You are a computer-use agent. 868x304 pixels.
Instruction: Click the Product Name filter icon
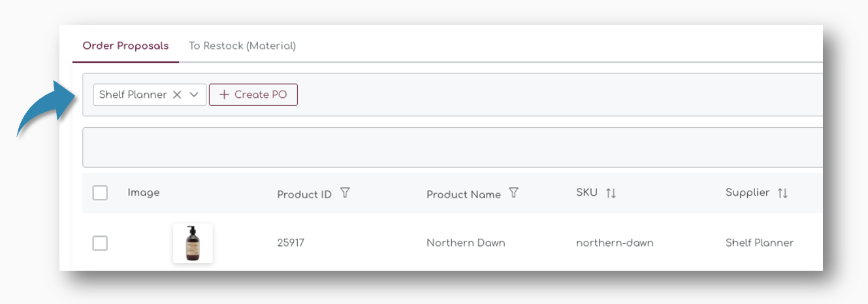[x=514, y=193]
